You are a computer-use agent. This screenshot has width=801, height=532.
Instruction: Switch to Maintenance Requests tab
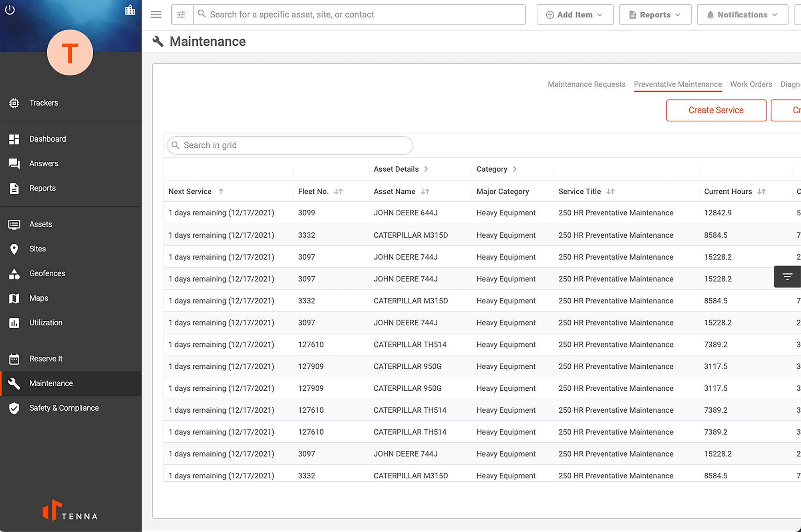[586, 84]
